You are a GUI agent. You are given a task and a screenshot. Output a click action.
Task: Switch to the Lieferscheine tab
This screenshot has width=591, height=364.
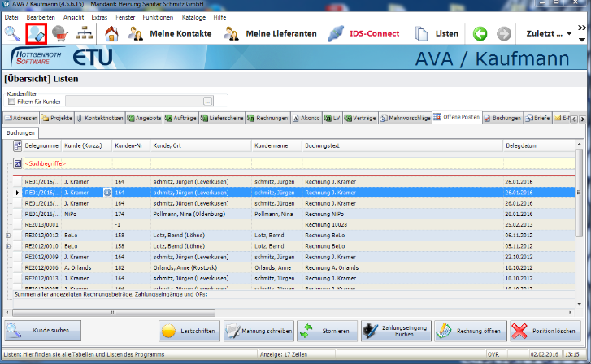point(223,118)
